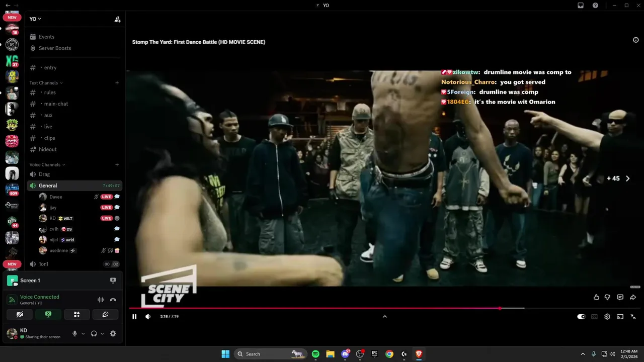Open the main-chat channel
Screen dimensions: 644x362
[74, 104]
